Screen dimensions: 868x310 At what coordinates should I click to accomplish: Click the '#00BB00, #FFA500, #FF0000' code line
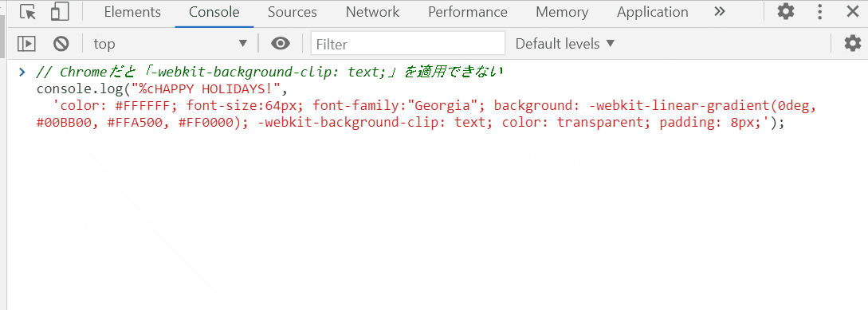410,123
